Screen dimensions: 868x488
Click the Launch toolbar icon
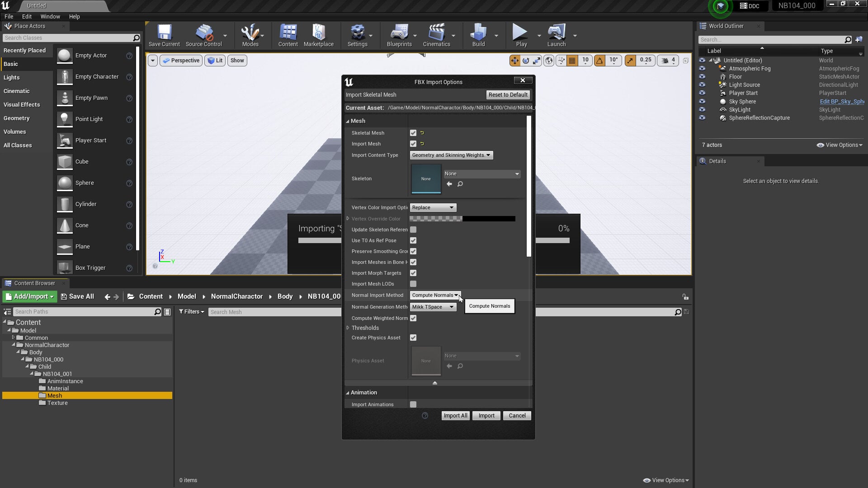[557, 35]
